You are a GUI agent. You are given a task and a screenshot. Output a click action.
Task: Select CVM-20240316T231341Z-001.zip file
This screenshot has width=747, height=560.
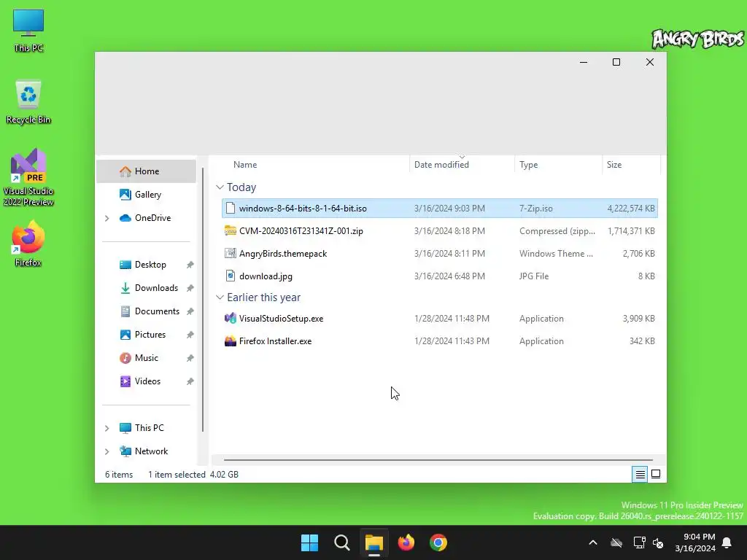(x=440, y=231)
